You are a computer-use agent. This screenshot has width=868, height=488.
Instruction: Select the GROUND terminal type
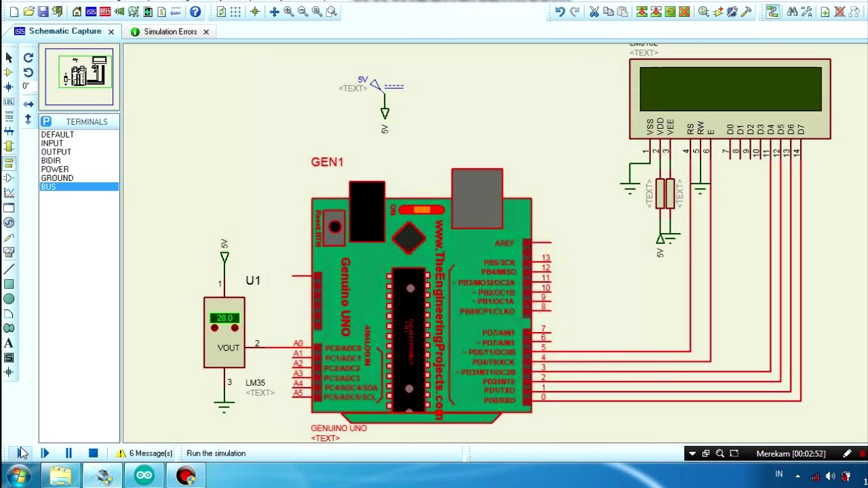click(x=79, y=178)
